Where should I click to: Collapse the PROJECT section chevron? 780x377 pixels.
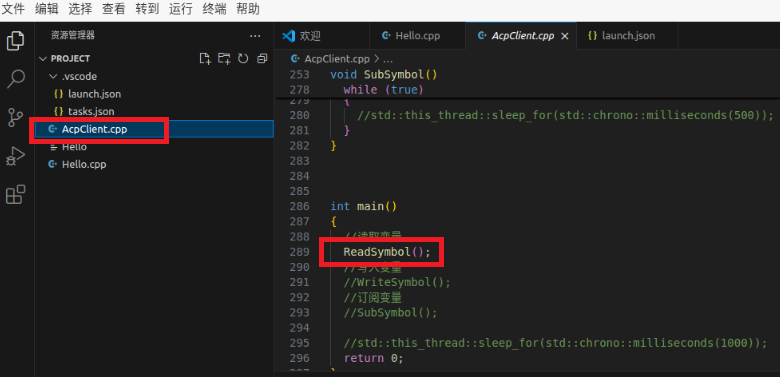click(42, 59)
